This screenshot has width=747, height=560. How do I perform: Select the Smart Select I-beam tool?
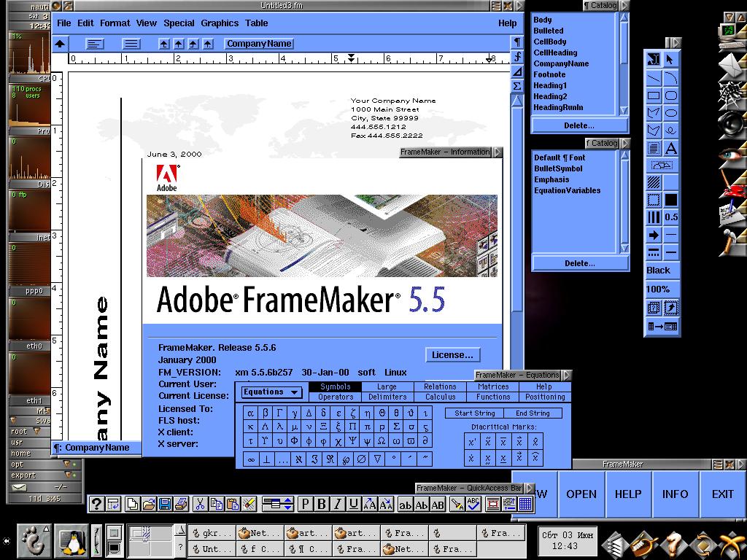pos(654,59)
